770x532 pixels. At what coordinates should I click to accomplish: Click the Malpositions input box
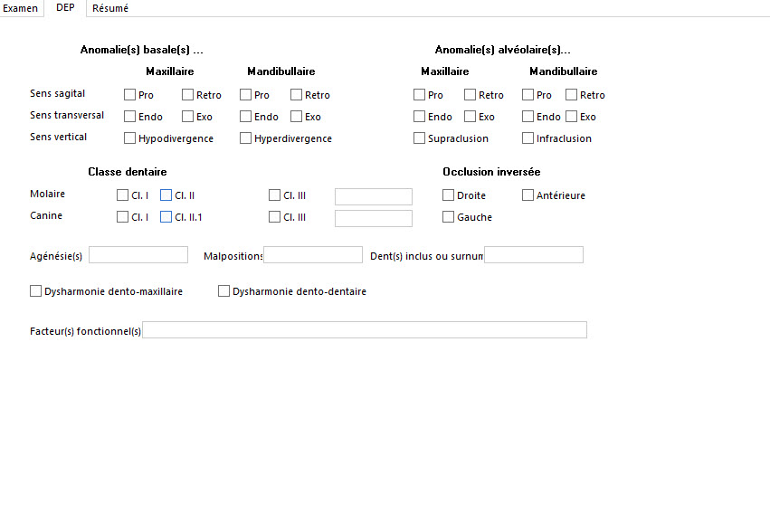point(312,254)
